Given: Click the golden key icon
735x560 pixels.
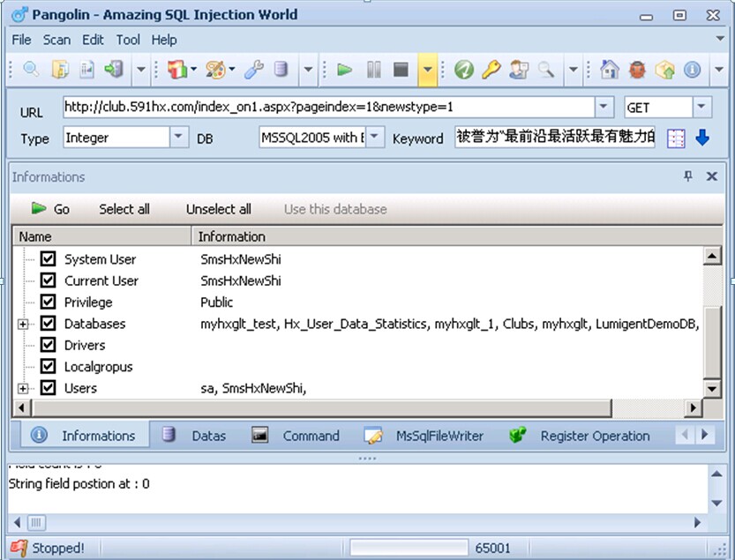Looking at the screenshot, I should 491,70.
